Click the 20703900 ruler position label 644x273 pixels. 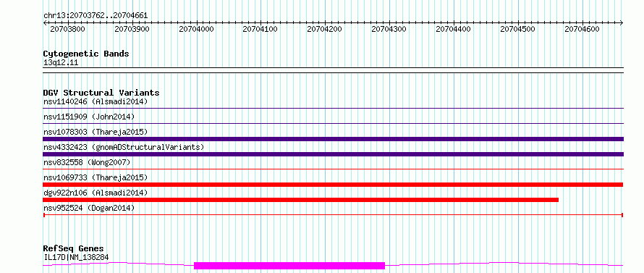coord(132,29)
